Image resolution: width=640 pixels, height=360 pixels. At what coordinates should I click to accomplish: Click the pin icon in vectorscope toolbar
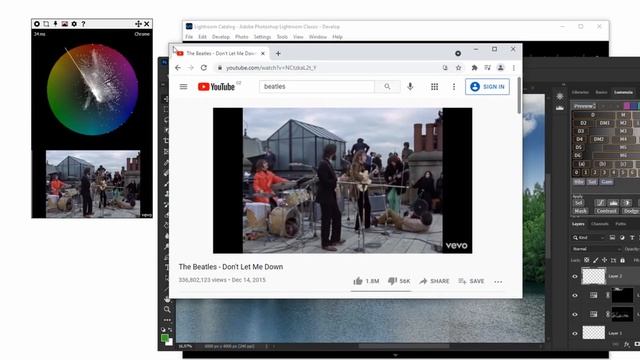tap(55, 24)
